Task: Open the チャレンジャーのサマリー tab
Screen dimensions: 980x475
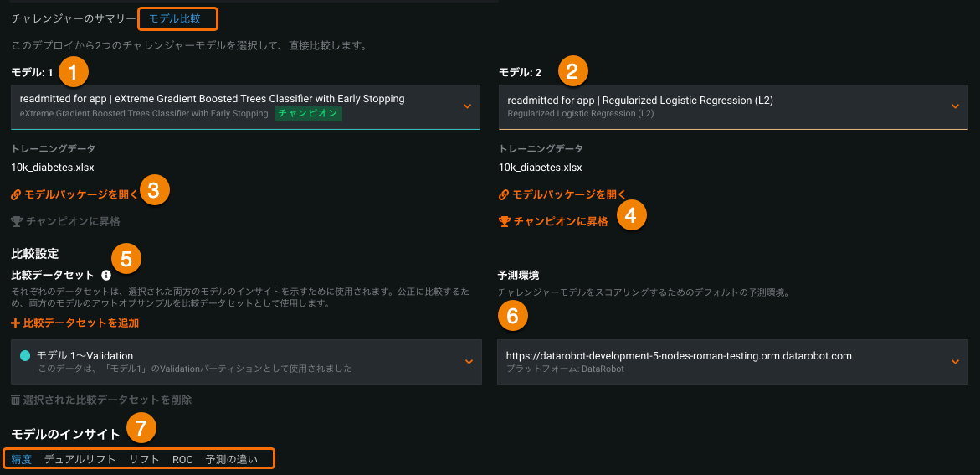Action: click(74, 18)
